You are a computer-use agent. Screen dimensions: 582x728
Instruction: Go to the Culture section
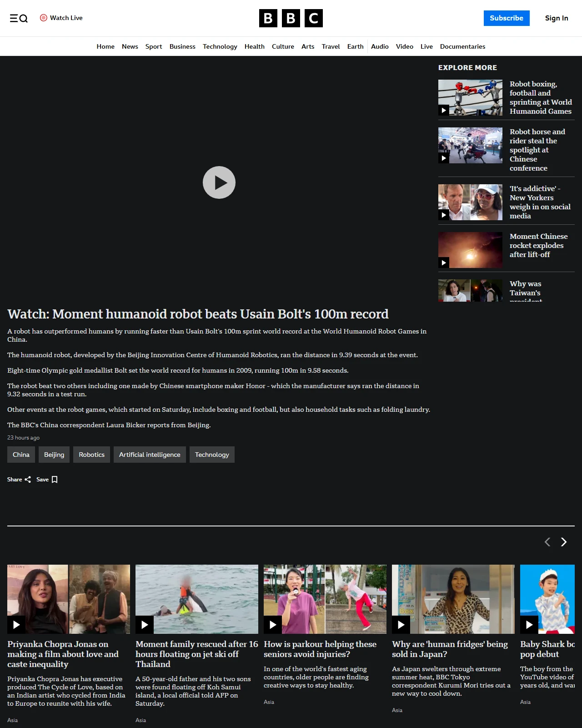283,46
